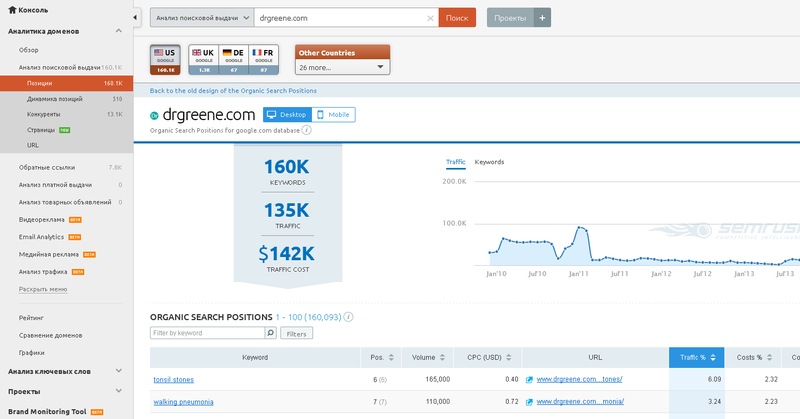The width and height of the screenshot is (800, 419).
Task: Open Обратные ссылки in sidebar
Action: click(x=47, y=167)
